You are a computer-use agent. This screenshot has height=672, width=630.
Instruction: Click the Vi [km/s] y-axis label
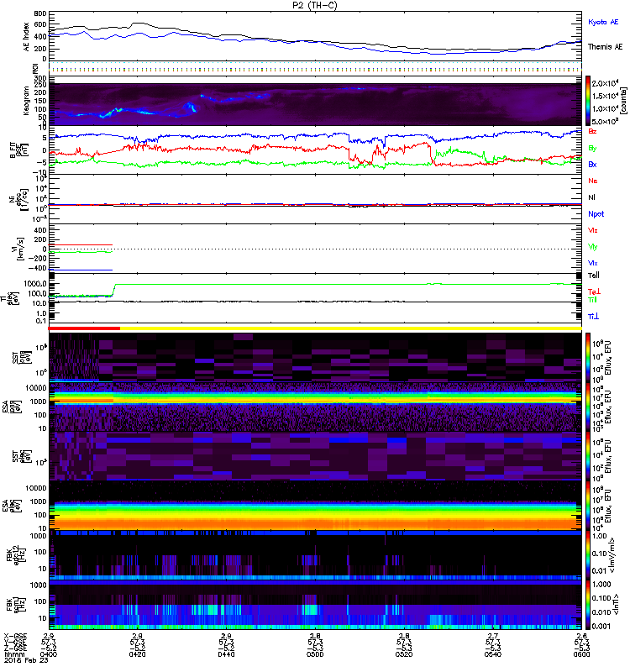click(x=19, y=249)
